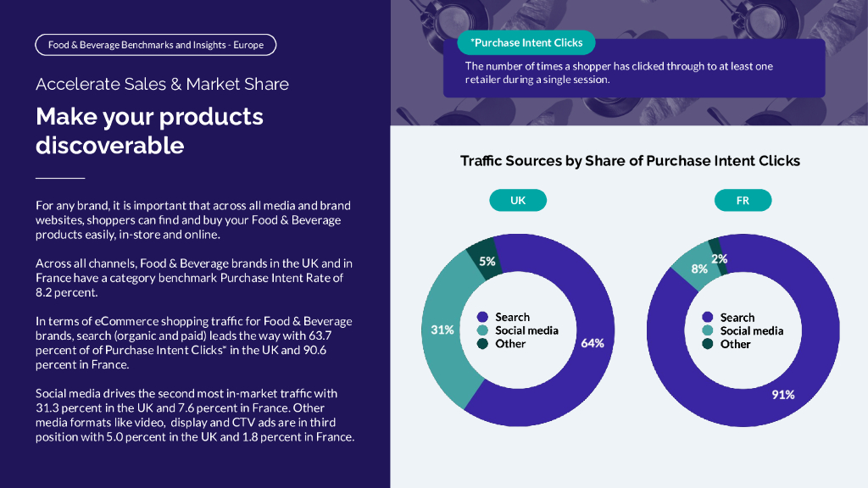Click the Accelerate Sales & Market Share subtitle

click(162, 84)
